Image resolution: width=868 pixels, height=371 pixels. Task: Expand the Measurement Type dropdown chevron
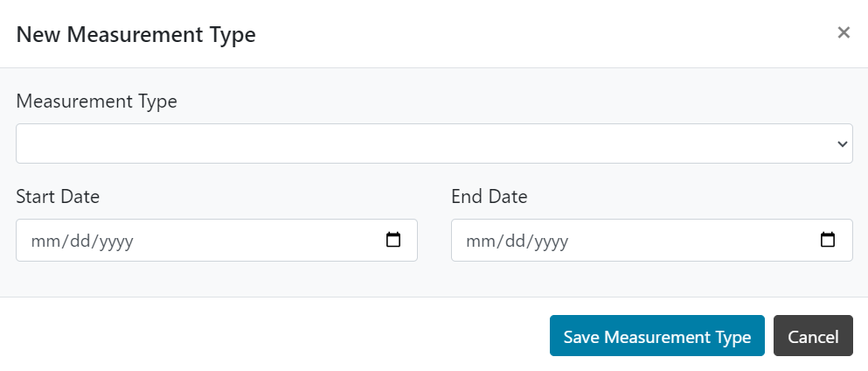pos(842,143)
